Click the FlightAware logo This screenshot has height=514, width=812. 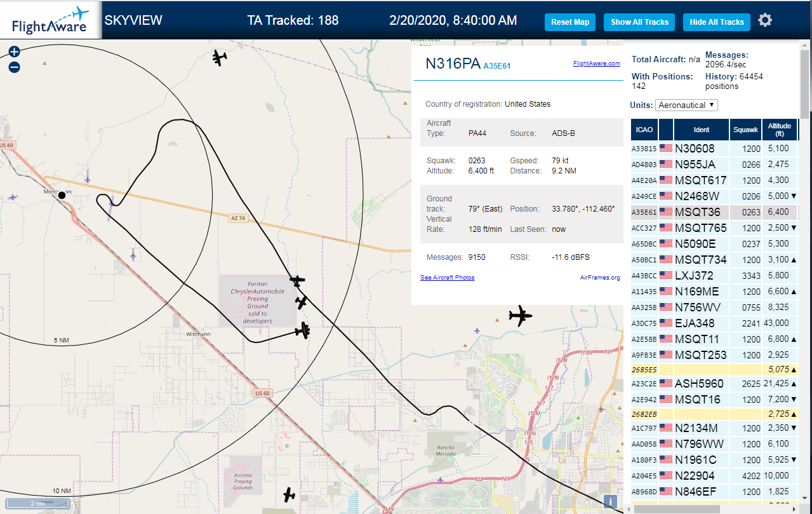point(51,20)
